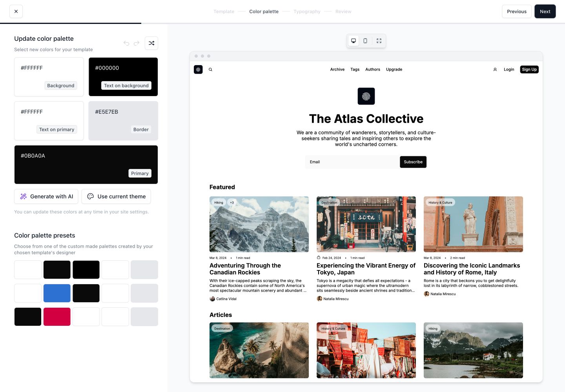Open Archive in the preview navigation
Viewport: 565px width, 392px height.
click(x=337, y=69)
